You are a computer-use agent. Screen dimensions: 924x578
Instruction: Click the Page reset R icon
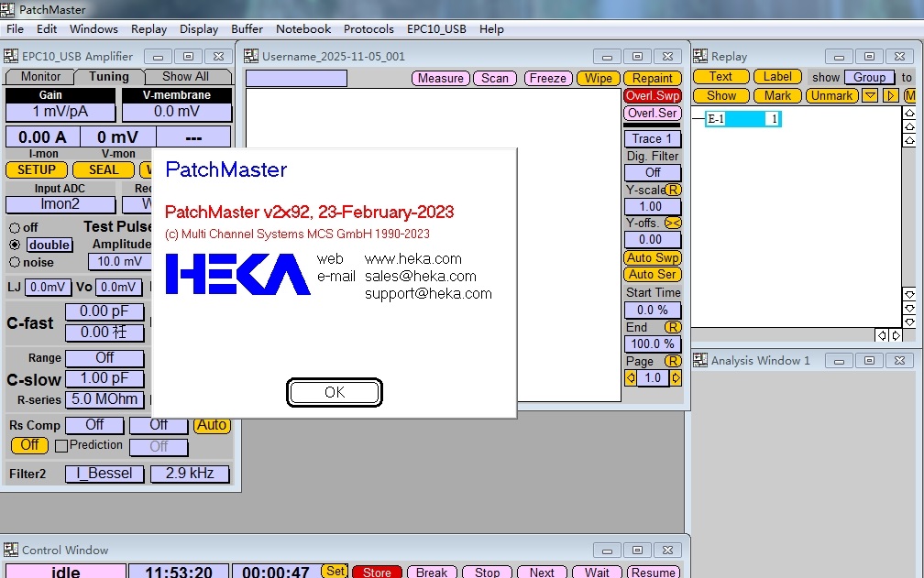click(x=673, y=361)
